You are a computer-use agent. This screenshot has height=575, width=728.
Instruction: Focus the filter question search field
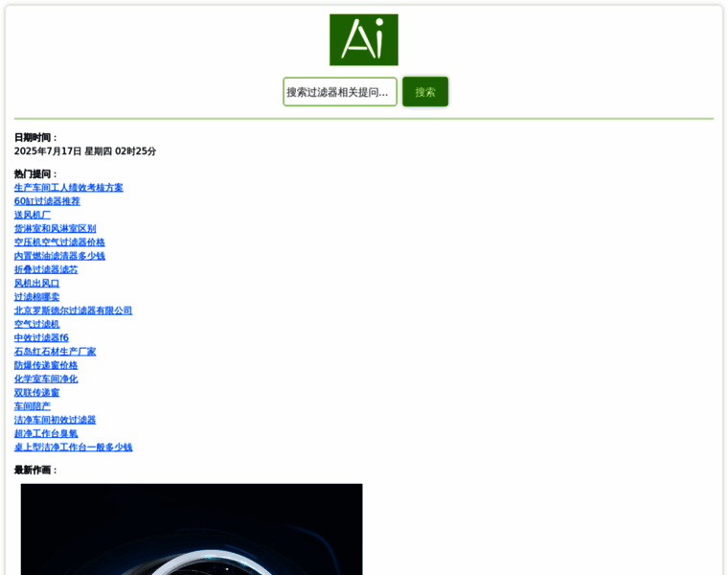click(x=339, y=92)
